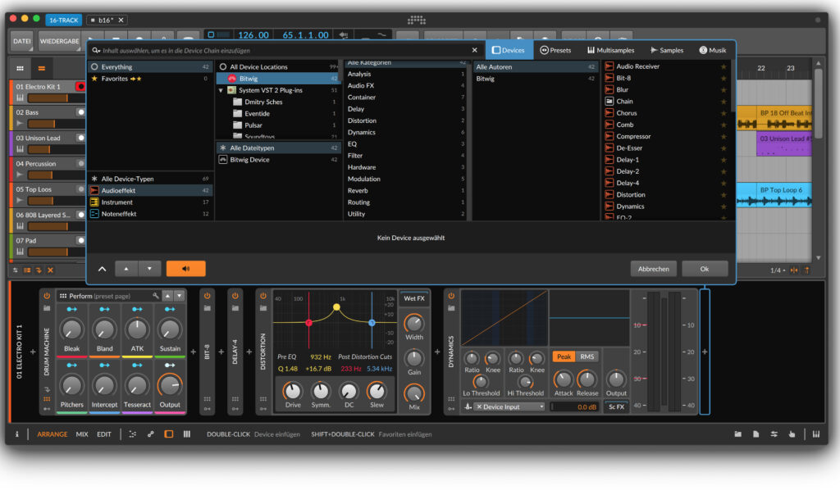
Task: Select the next browser result arrow button
Action: [149, 269]
